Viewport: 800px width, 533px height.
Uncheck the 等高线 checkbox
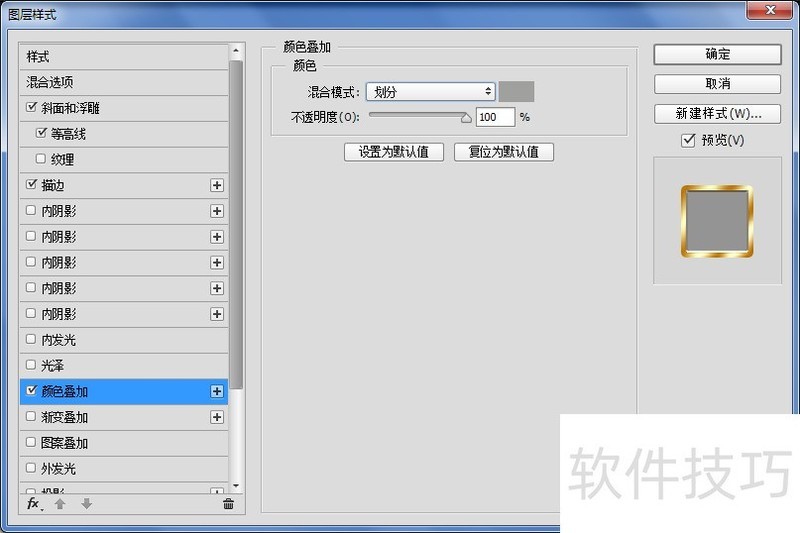pyautogui.click(x=41, y=133)
